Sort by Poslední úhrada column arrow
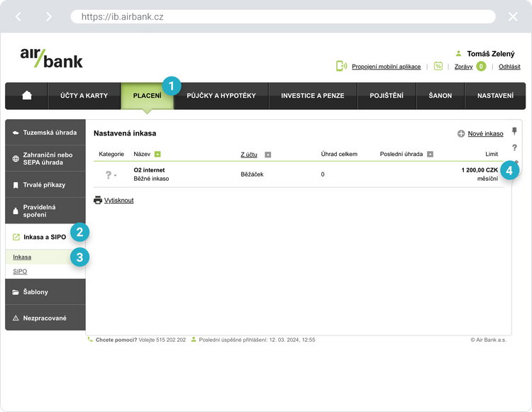Image resolution: width=532 pixels, height=412 pixels. [x=430, y=154]
